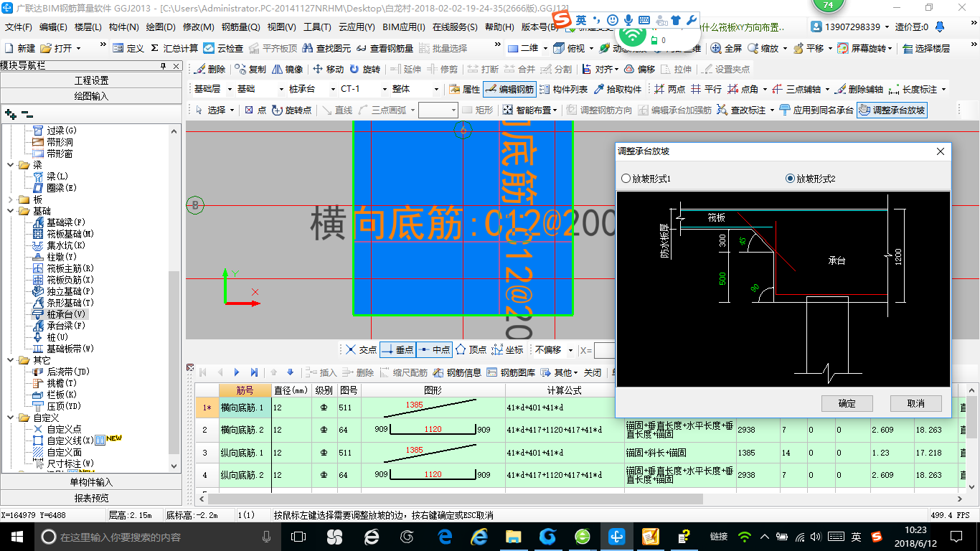Click 应用到同名承台 apply to same-name cap
Image resolution: width=980 pixels, height=551 pixels.
coord(816,110)
